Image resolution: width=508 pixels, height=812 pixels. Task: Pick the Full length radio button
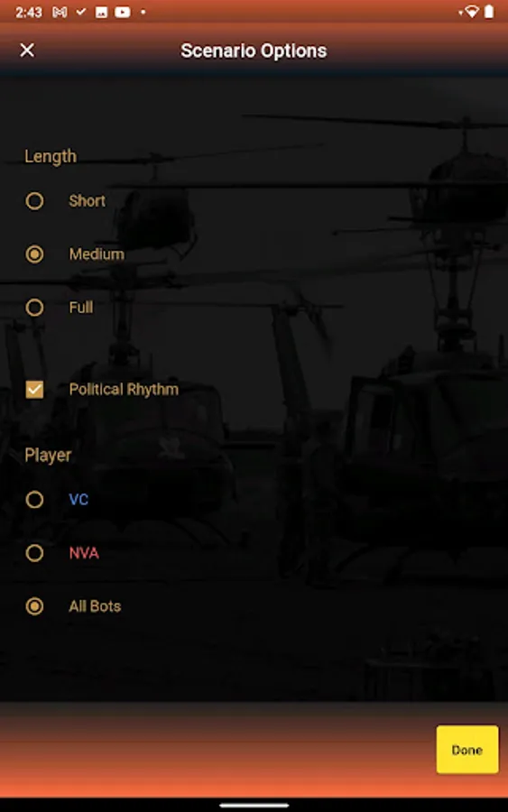(x=34, y=308)
